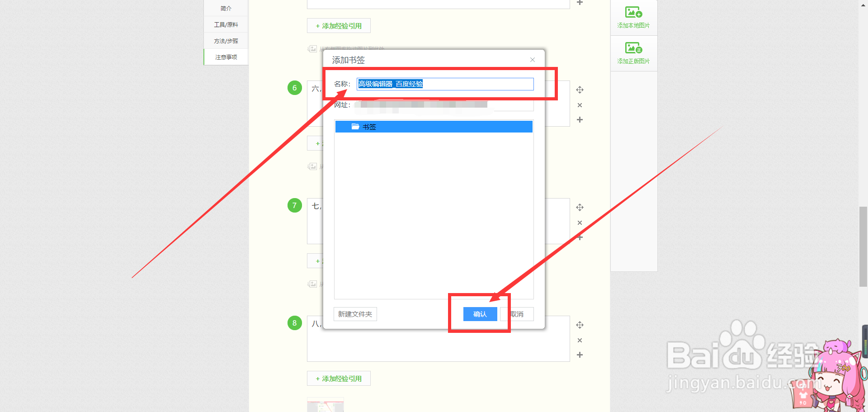Click the 书签 folder icon
Viewport: 868px width, 412px height.
coord(355,127)
